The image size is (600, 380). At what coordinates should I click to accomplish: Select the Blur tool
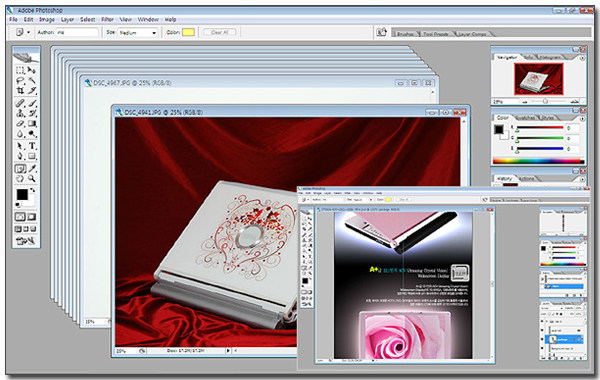coord(20,134)
